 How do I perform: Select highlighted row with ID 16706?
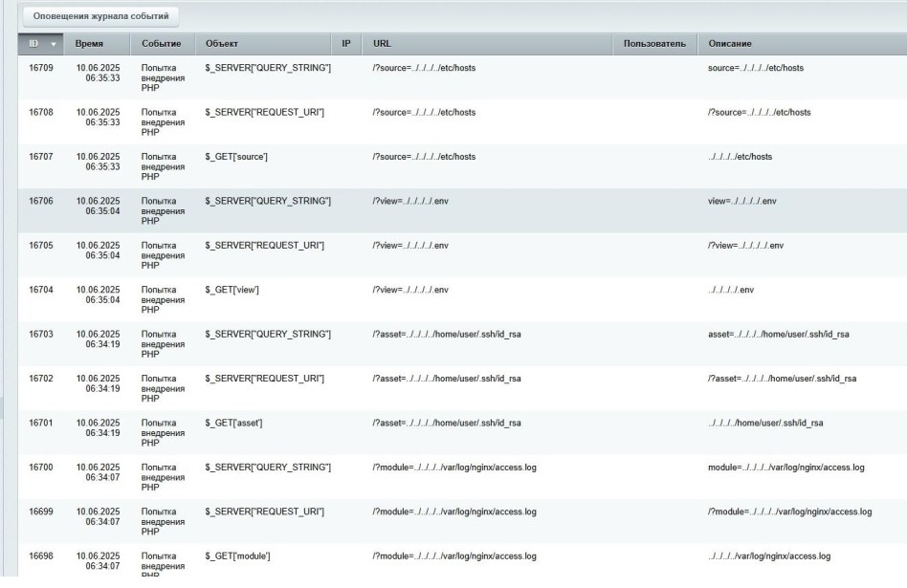pos(41,201)
